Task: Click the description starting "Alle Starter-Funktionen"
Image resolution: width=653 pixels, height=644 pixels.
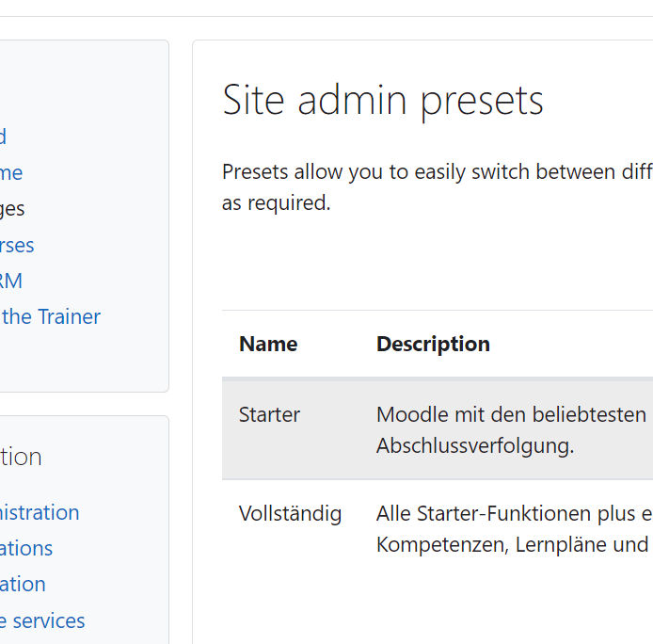Action: click(515, 529)
